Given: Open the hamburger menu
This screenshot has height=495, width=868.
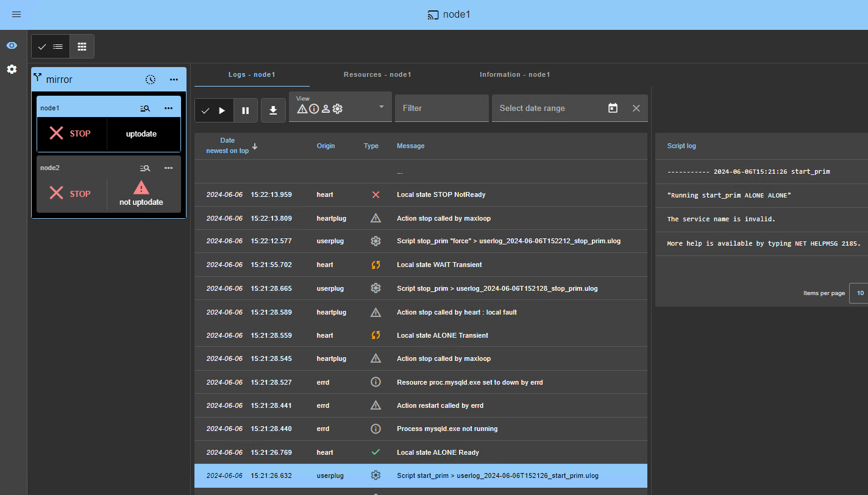Looking at the screenshot, I should point(16,15).
